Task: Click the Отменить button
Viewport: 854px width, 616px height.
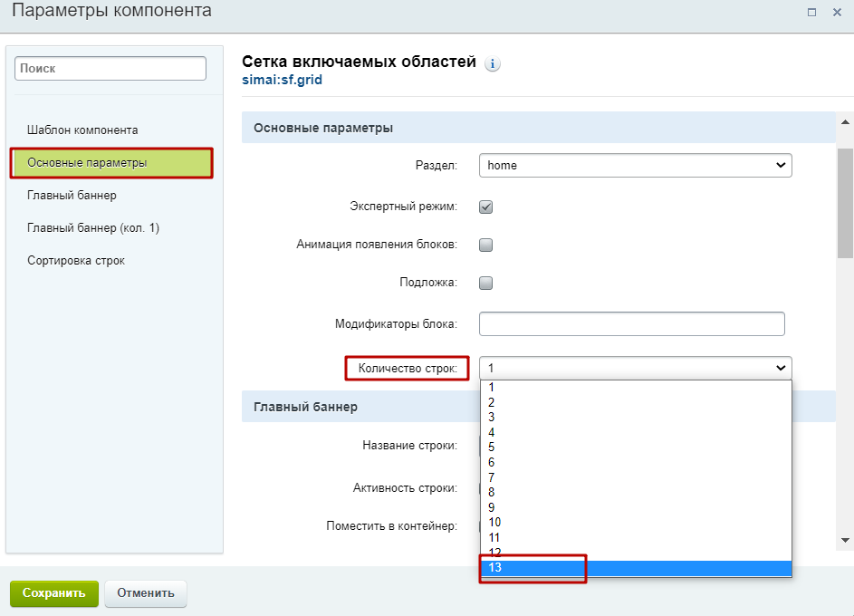Action: pos(145,593)
